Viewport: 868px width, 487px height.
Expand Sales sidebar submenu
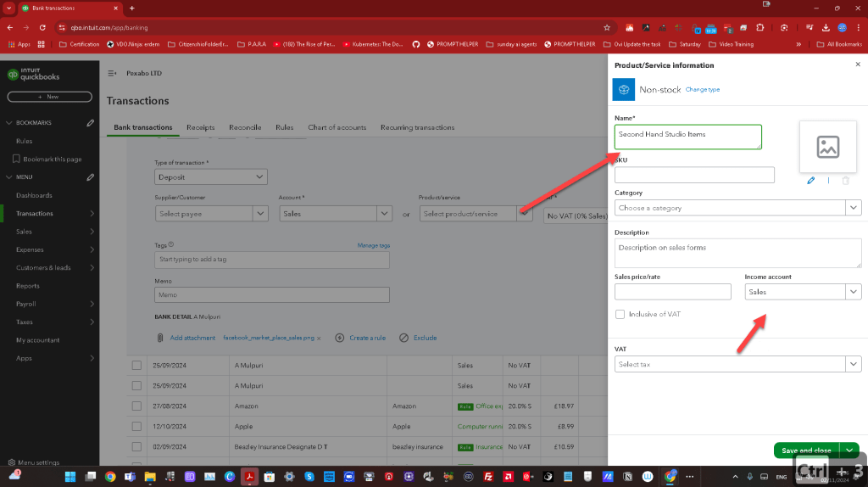[92, 232]
